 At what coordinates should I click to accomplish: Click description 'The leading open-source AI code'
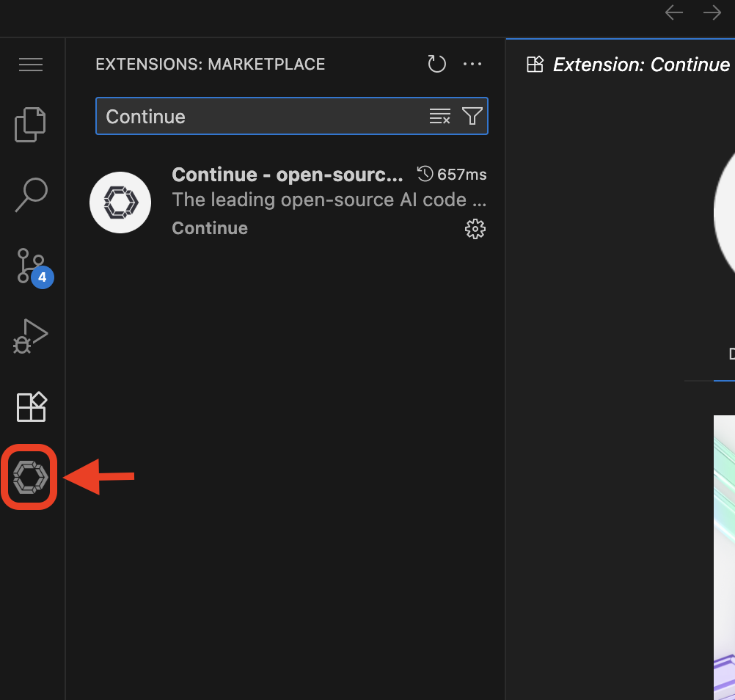click(329, 200)
